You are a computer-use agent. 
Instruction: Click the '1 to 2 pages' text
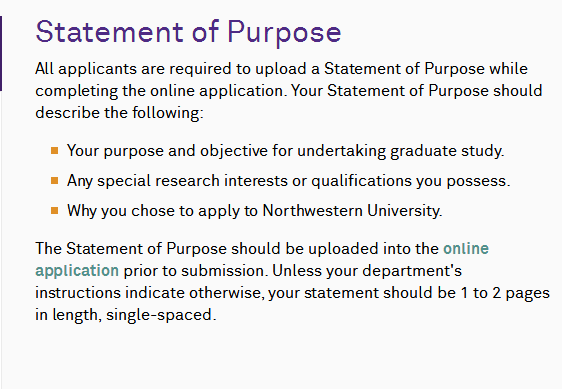tap(505, 293)
